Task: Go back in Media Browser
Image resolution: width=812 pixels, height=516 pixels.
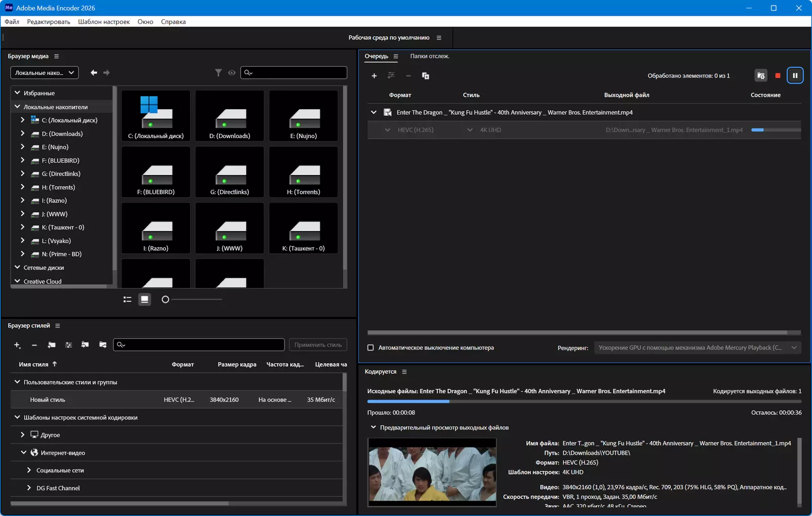Action: pyautogui.click(x=94, y=73)
